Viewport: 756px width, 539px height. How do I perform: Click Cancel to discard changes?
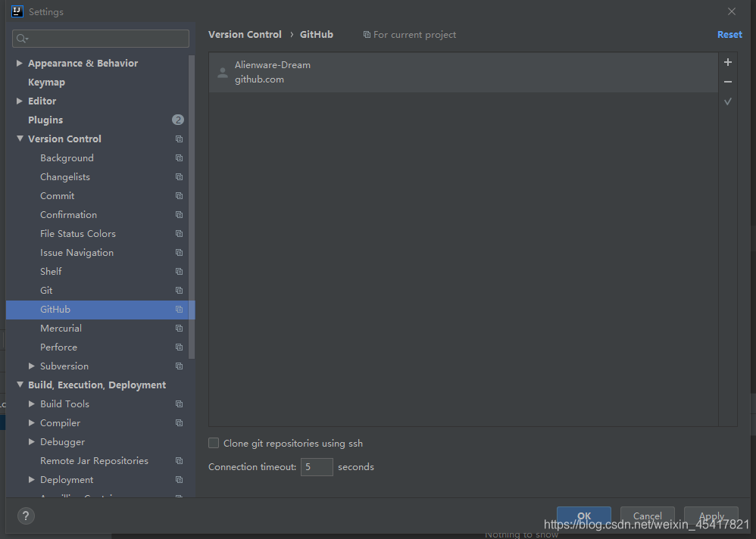point(647,516)
